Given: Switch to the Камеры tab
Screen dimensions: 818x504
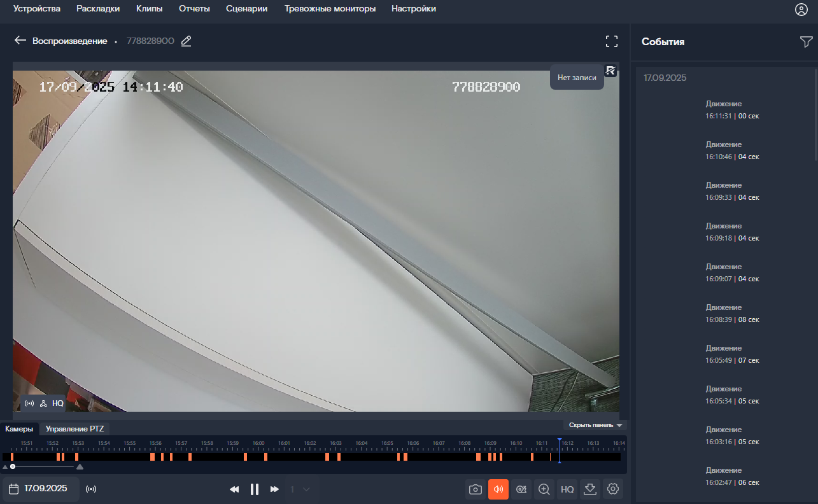Looking at the screenshot, I should [19, 429].
